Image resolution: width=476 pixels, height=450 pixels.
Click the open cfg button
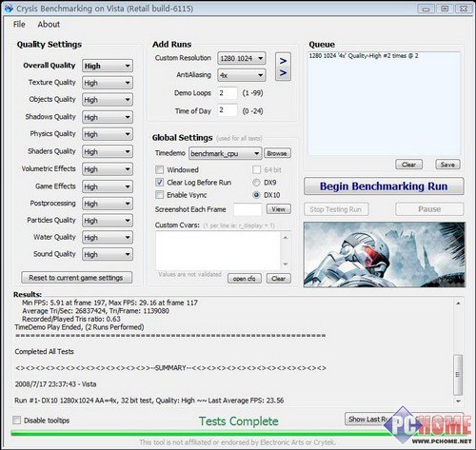[x=245, y=279]
